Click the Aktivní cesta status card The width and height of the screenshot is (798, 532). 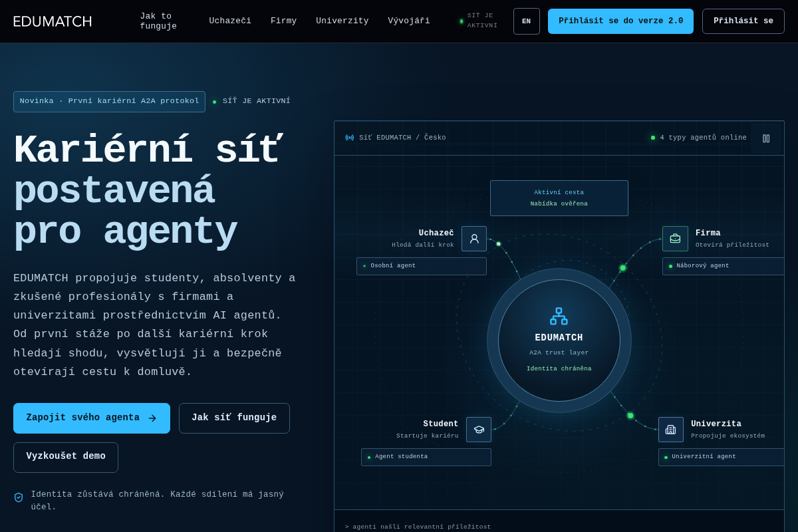click(x=559, y=198)
